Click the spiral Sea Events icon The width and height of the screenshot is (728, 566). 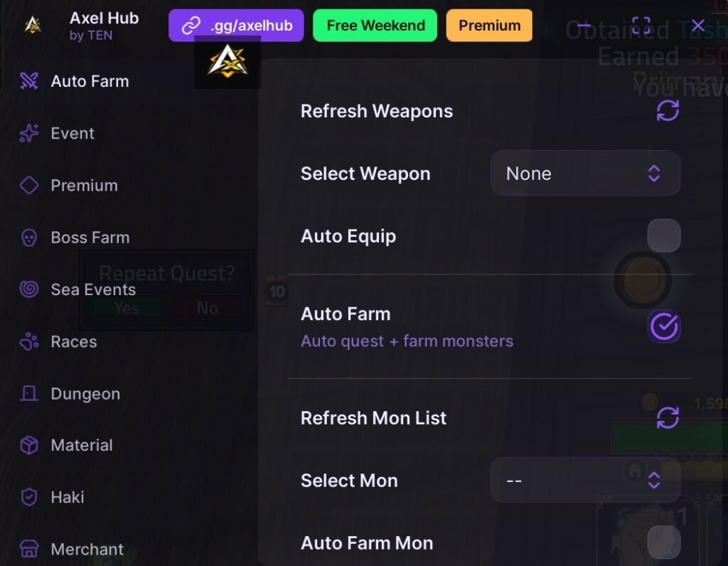coord(29,289)
